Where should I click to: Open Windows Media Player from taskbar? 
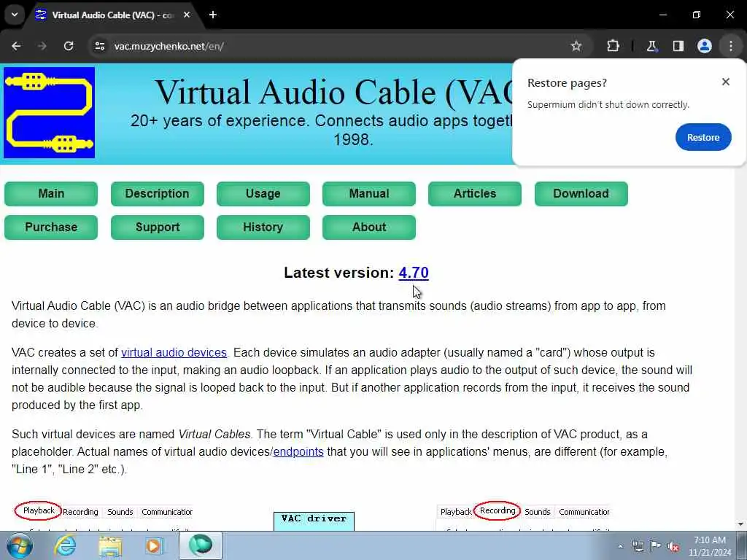pyautogui.click(x=153, y=545)
